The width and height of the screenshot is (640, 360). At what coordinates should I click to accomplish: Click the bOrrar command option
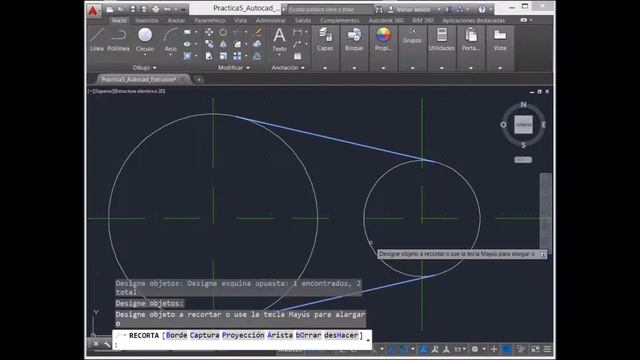[309, 335]
